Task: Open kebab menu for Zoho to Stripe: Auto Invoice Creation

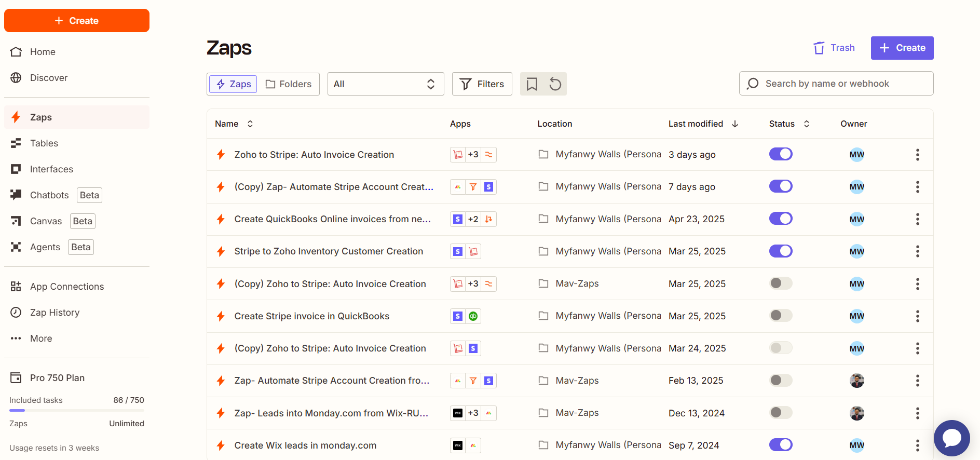Action: [x=917, y=155]
